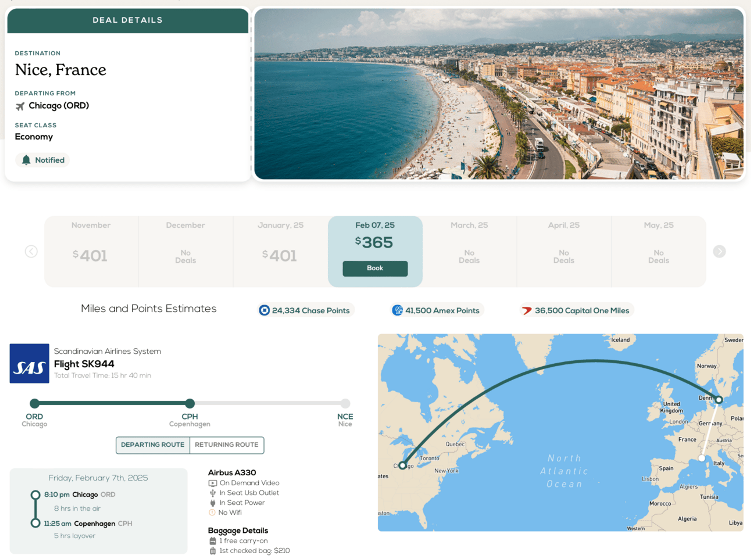Select the May, 25 month cell
The height and width of the screenshot is (560, 751).
coord(659,252)
